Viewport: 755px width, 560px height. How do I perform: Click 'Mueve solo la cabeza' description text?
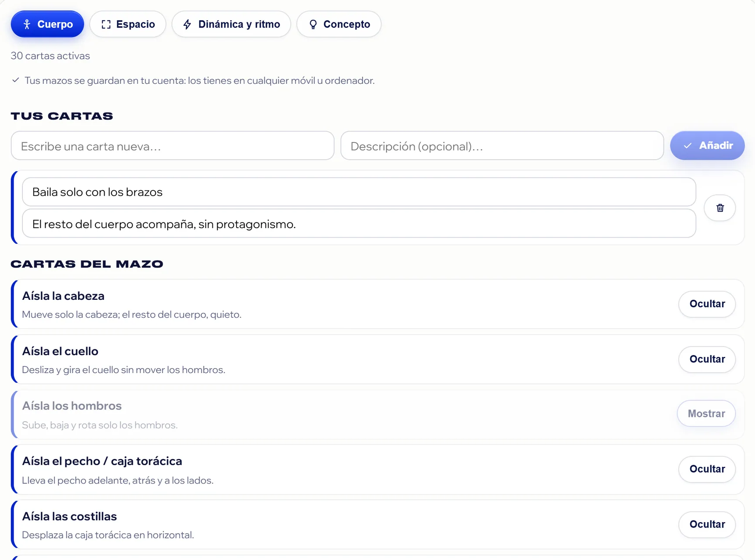132,315
